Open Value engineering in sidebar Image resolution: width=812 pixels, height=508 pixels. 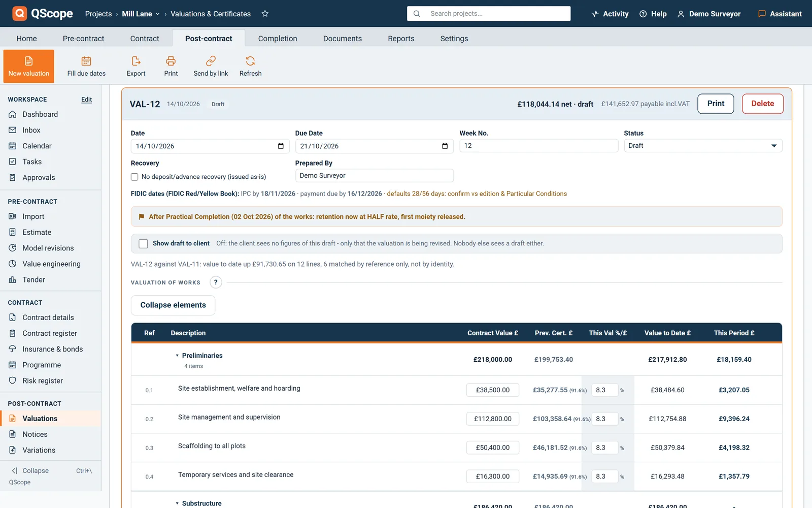click(x=51, y=264)
